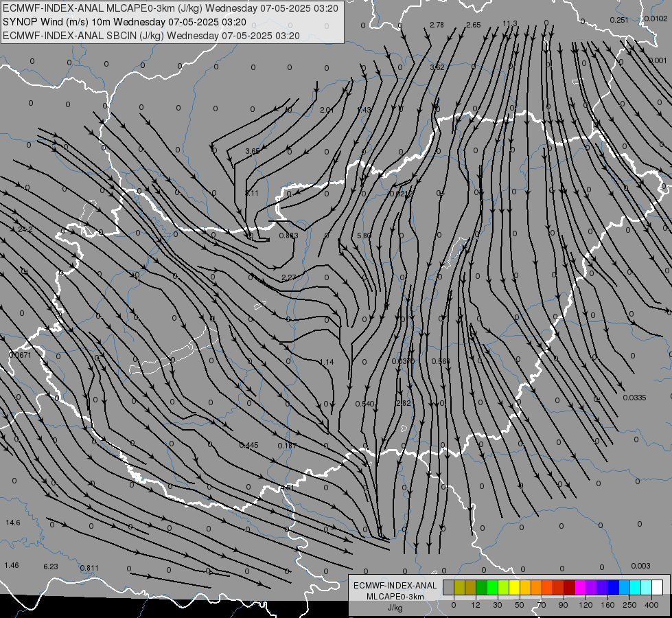Image resolution: width=672 pixels, height=618 pixels.
Task: Click the map value 0.540
Action: pos(364,404)
